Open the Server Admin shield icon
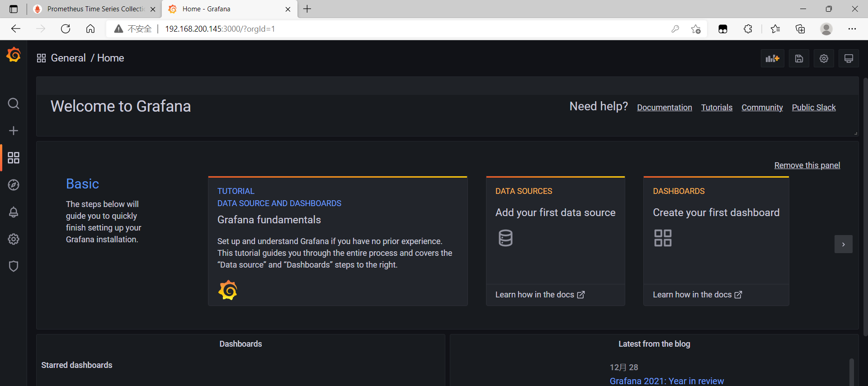The height and width of the screenshot is (386, 868). click(x=14, y=266)
